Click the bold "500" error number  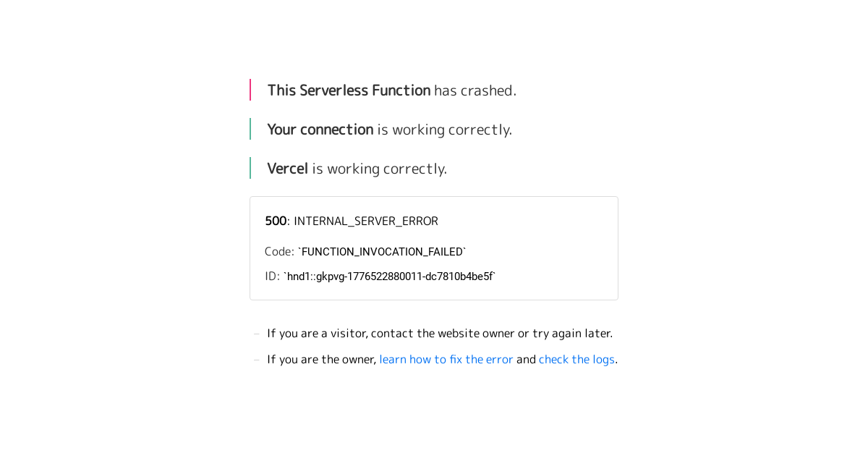coord(276,221)
